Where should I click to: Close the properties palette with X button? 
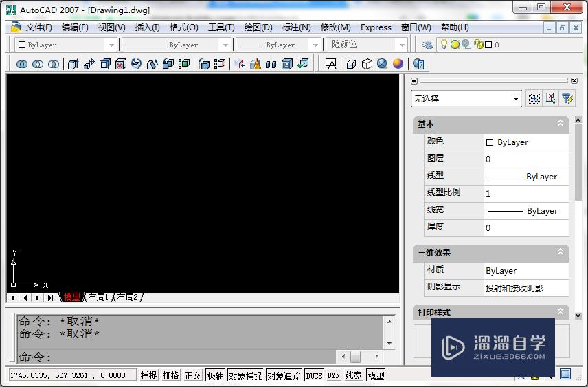pyautogui.click(x=574, y=80)
